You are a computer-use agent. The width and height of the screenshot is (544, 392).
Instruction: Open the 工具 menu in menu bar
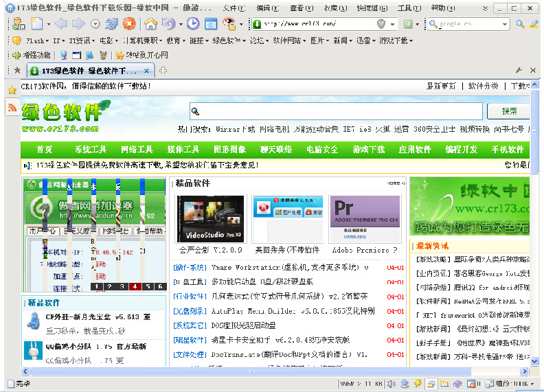[x=408, y=8]
